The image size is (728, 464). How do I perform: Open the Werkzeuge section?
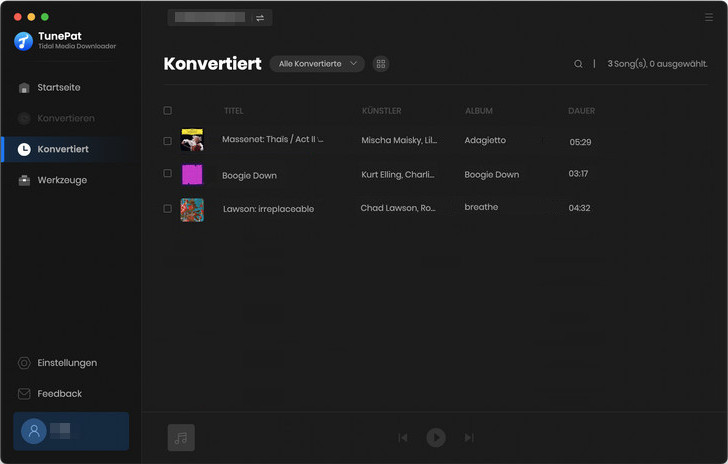pyautogui.click(x=62, y=180)
